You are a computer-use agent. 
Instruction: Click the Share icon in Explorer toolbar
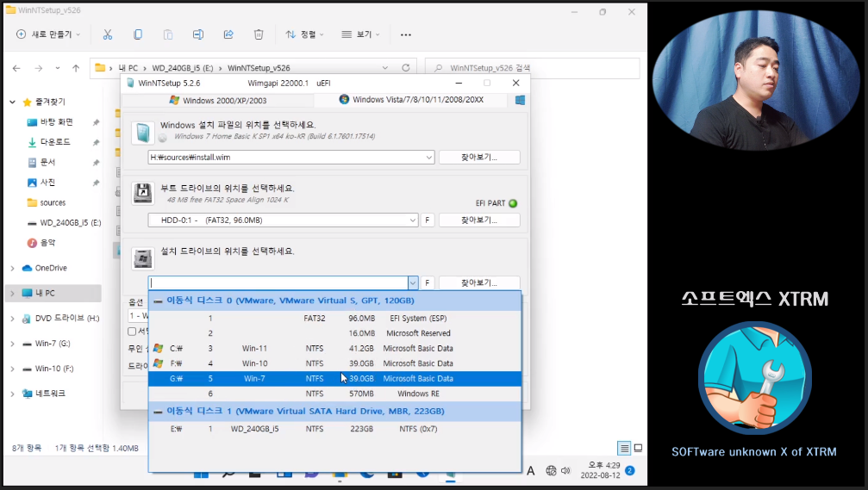(x=228, y=34)
